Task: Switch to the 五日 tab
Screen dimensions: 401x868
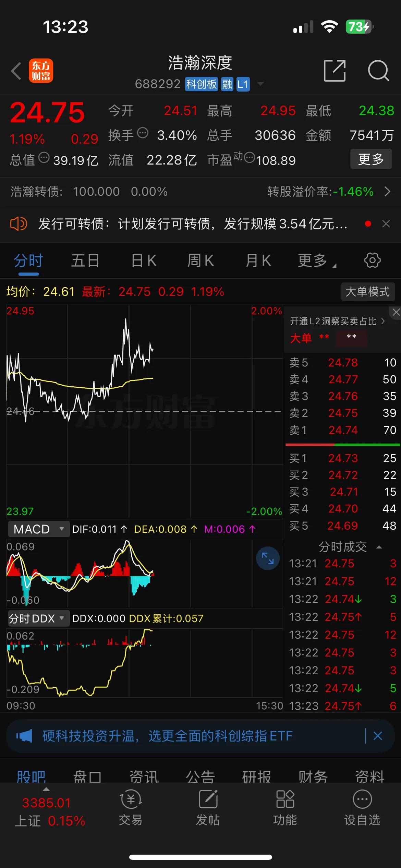Action: (85, 261)
